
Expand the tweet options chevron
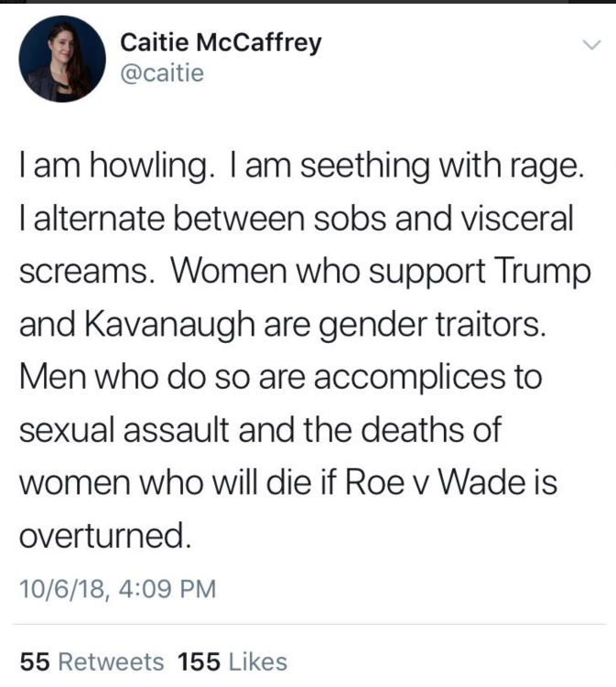click(592, 44)
